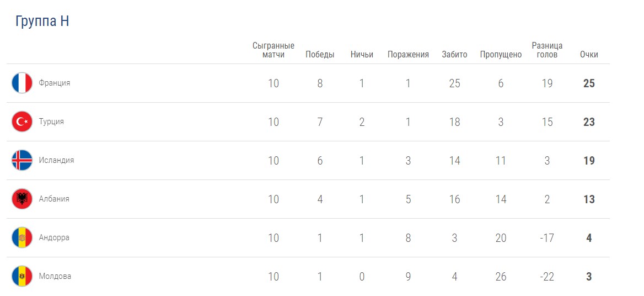Click the Группа H heading
644x296 pixels.
[x=42, y=22]
